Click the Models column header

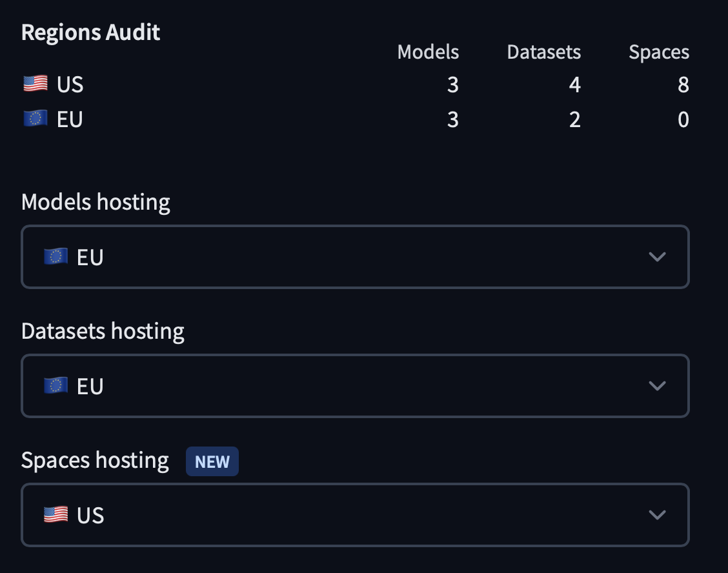pos(428,52)
